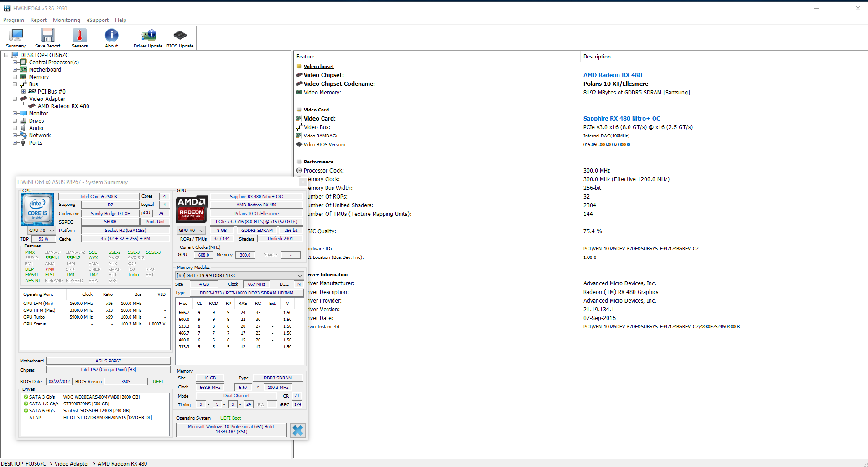Click the Performance section heading
868x467 pixels.
(318, 162)
